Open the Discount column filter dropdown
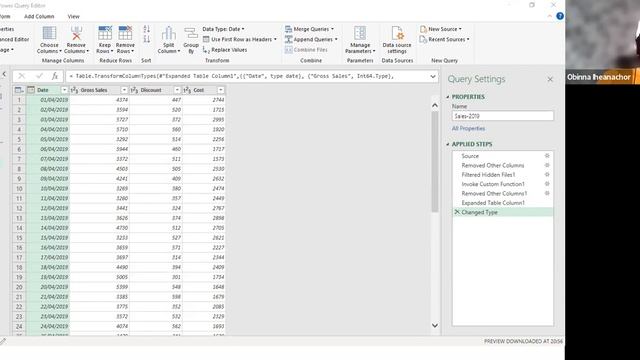The height and width of the screenshot is (360, 640). [x=177, y=90]
